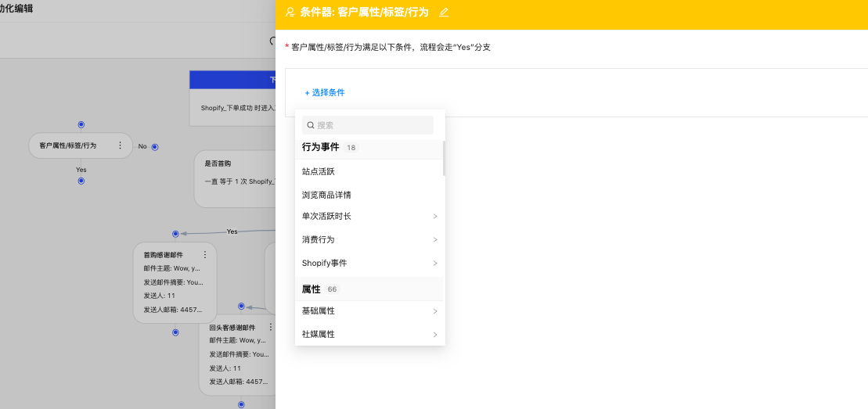Click the dropdown list scrollbar thumb

click(x=444, y=158)
